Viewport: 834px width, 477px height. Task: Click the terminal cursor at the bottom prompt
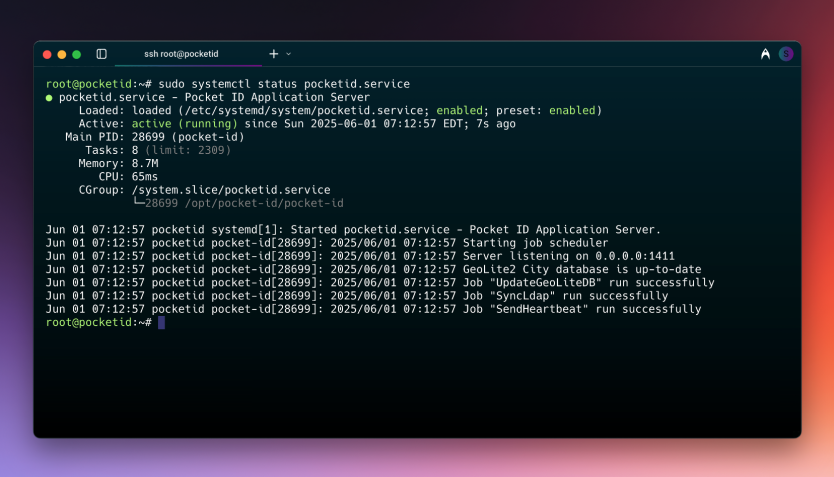click(x=161, y=322)
